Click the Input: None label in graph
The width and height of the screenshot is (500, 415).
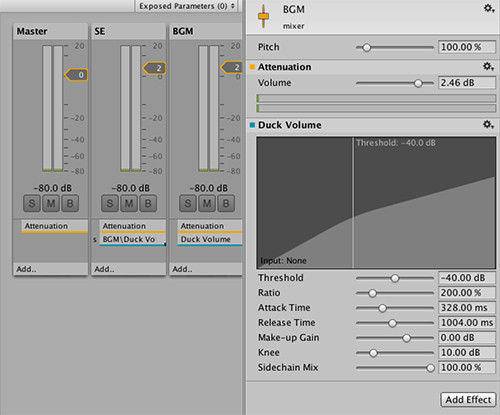(283, 261)
